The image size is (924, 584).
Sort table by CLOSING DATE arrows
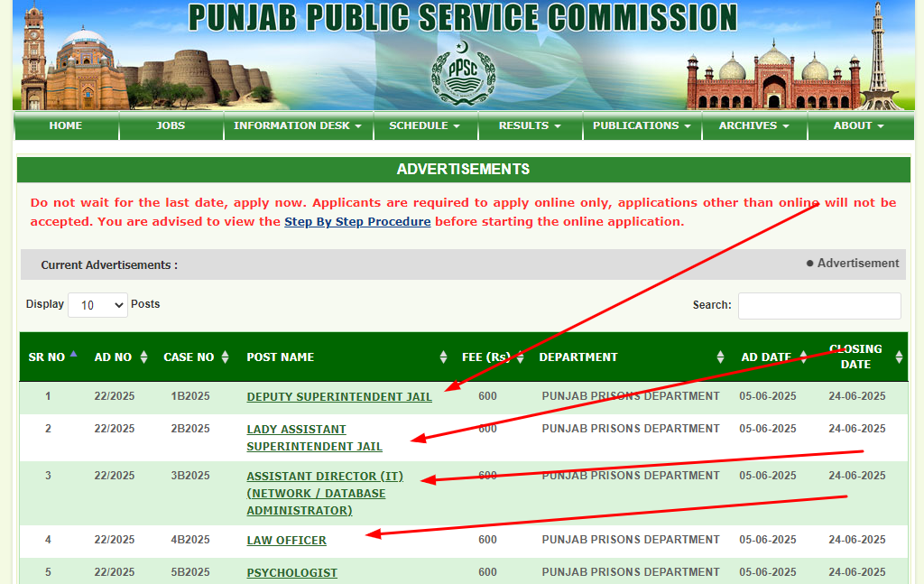tap(899, 357)
